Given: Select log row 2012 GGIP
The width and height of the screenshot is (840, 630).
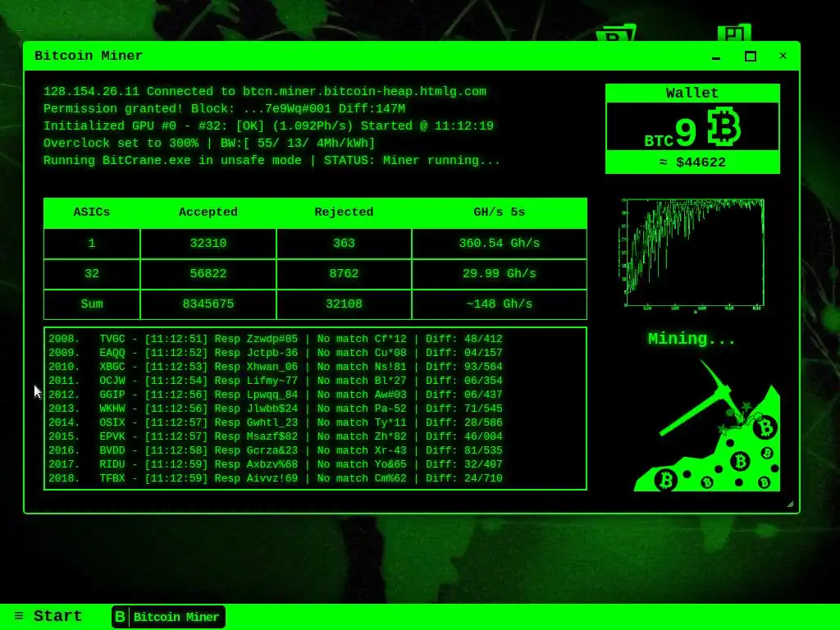Looking at the screenshot, I should (276, 395).
